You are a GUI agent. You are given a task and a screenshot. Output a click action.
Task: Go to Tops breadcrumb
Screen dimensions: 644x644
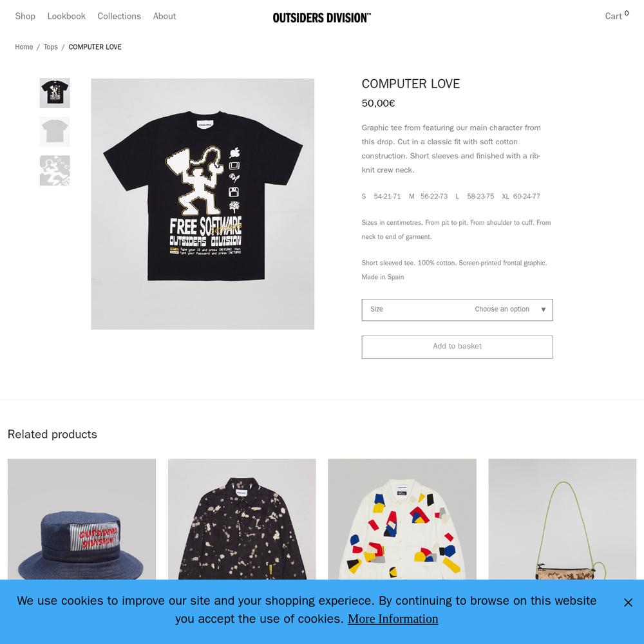click(x=50, y=47)
